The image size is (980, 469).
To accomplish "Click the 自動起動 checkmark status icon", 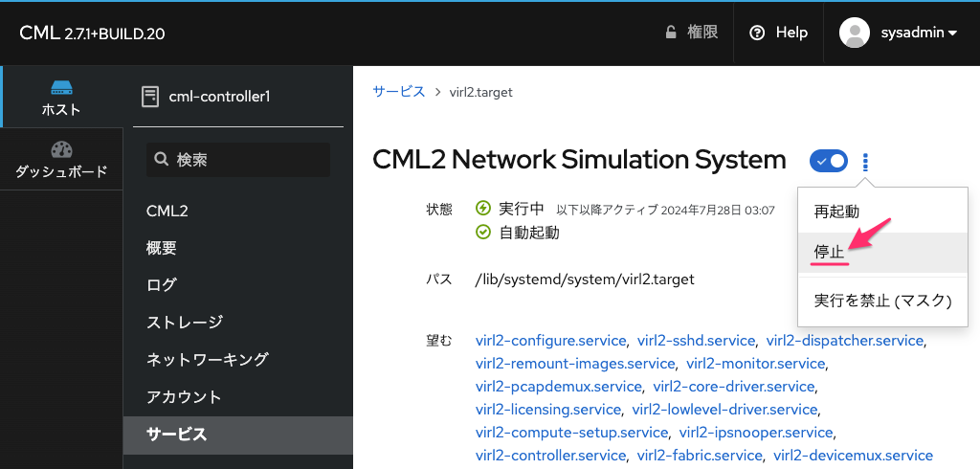I will (x=483, y=233).
